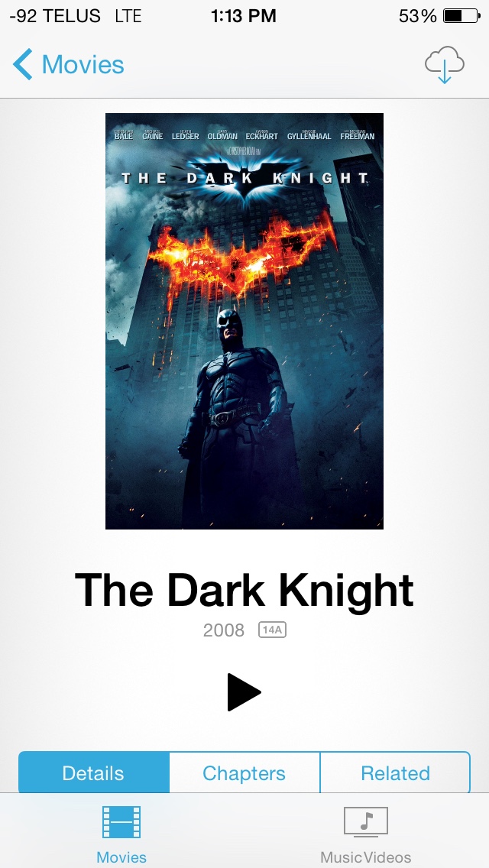
Task: Switch to the Chapters segment
Action: coord(244,772)
